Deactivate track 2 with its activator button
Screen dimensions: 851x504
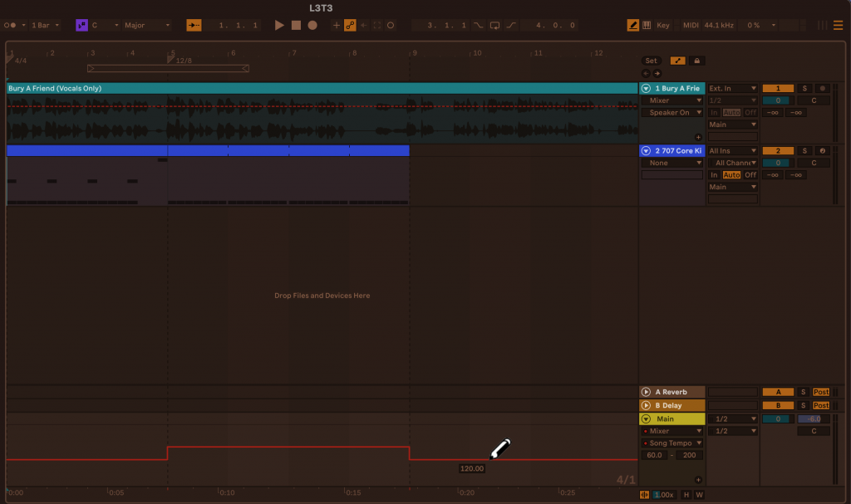778,150
